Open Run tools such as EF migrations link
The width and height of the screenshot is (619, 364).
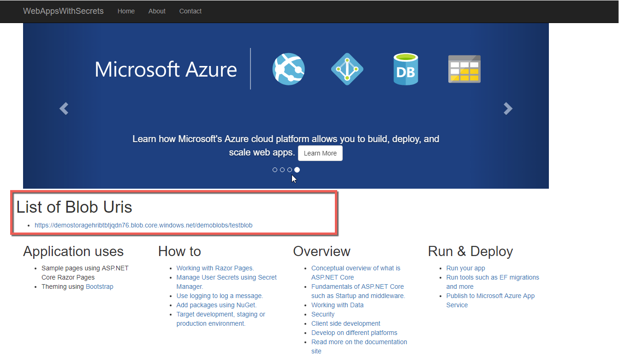(493, 282)
